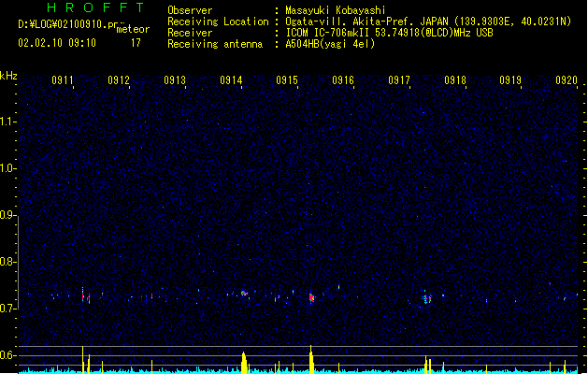Image resolution: width=588 pixels, height=374 pixels.
Task: Click the yellow level spike after 0911
Action: [x=83, y=360]
